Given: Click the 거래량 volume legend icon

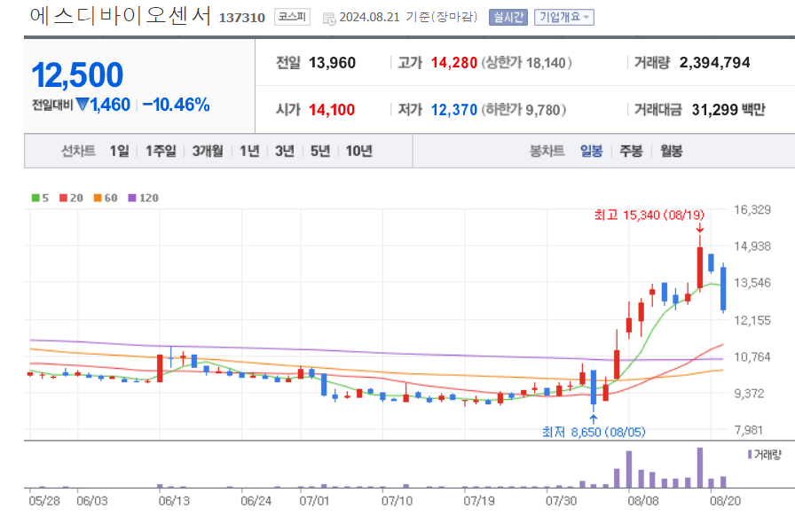Looking at the screenshot, I should point(752,452).
